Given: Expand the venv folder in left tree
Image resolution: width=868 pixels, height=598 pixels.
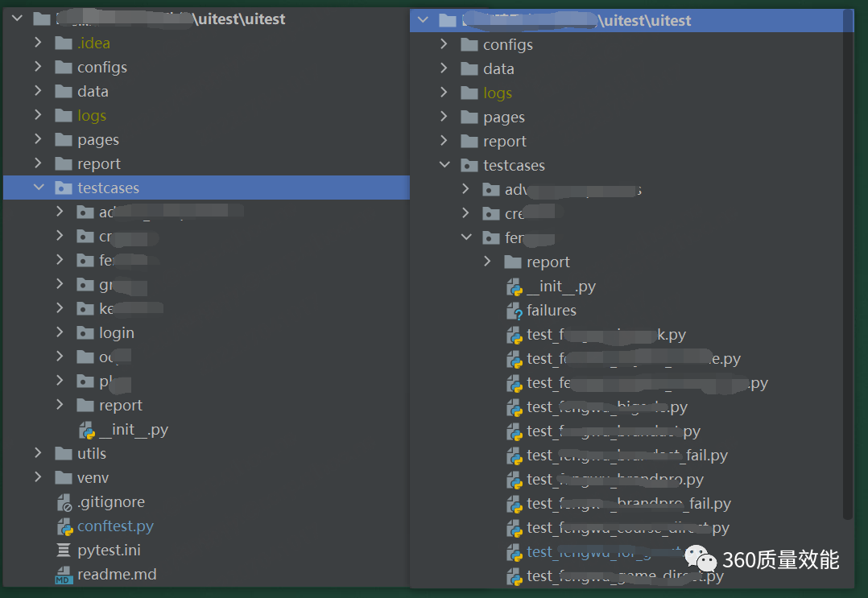Looking at the screenshot, I should point(38,476).
